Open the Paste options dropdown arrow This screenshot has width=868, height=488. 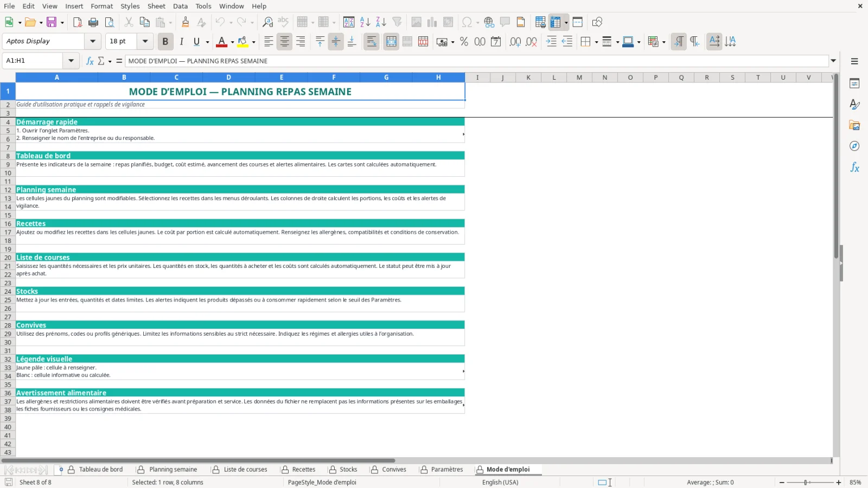click(170, 22)
